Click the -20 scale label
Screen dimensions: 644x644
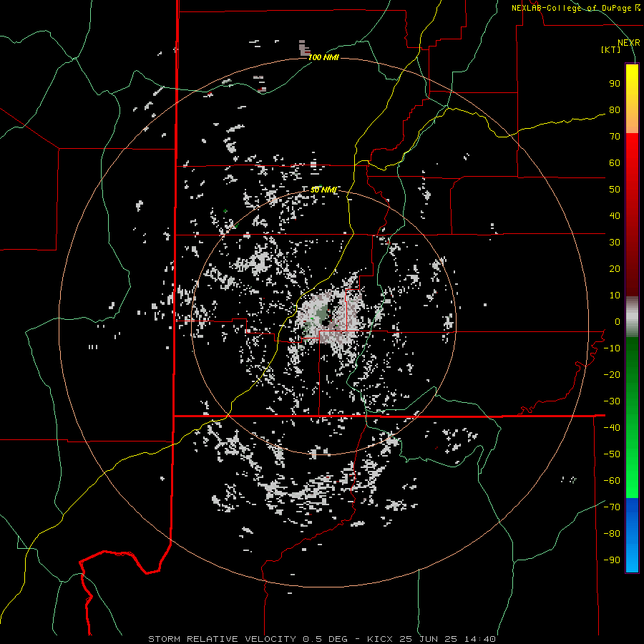[x=612, y=374]
